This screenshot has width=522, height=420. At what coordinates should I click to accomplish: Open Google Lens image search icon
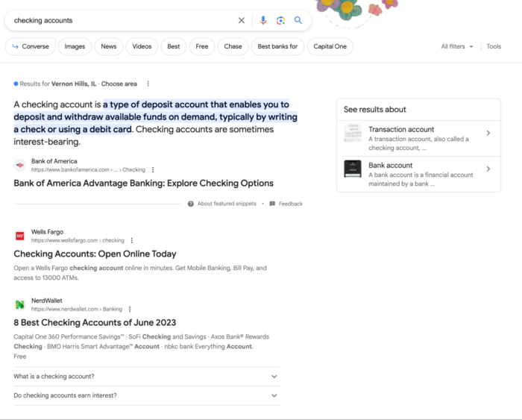(x=280, y=21)
